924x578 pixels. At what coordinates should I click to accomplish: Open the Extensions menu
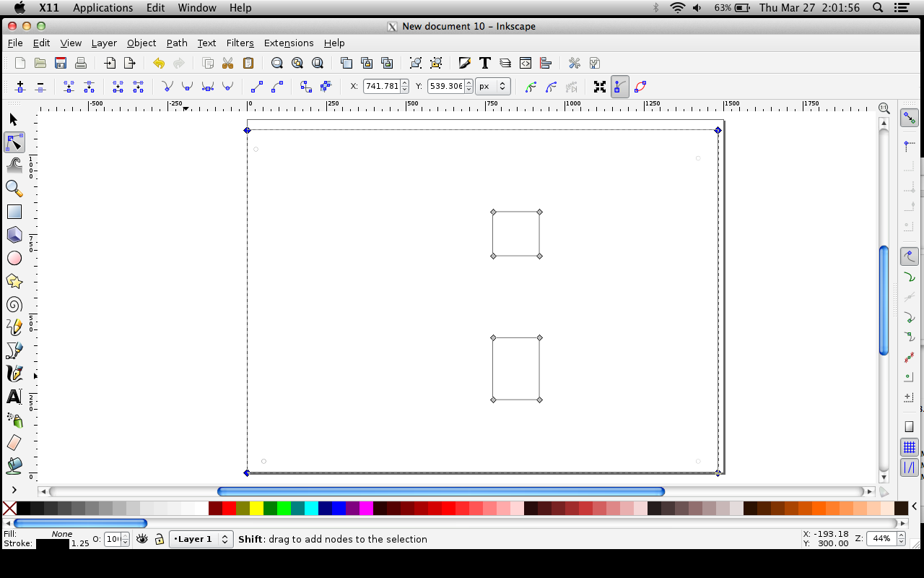289,43
